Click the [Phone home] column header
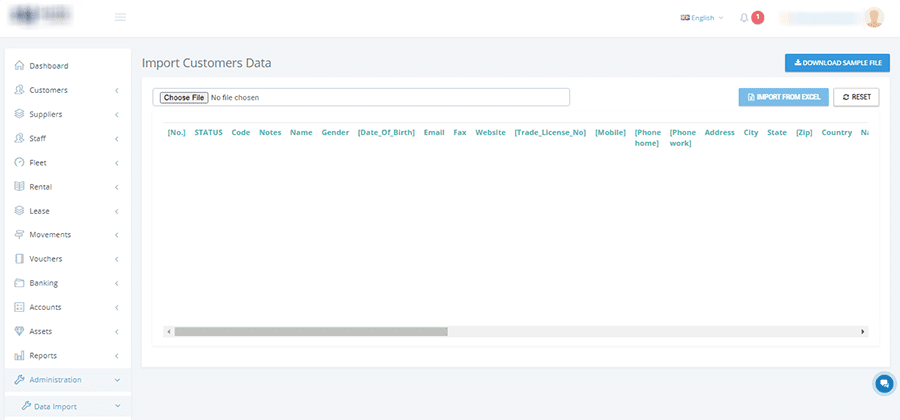Screen dimensions: 900x420 [647, 138]
